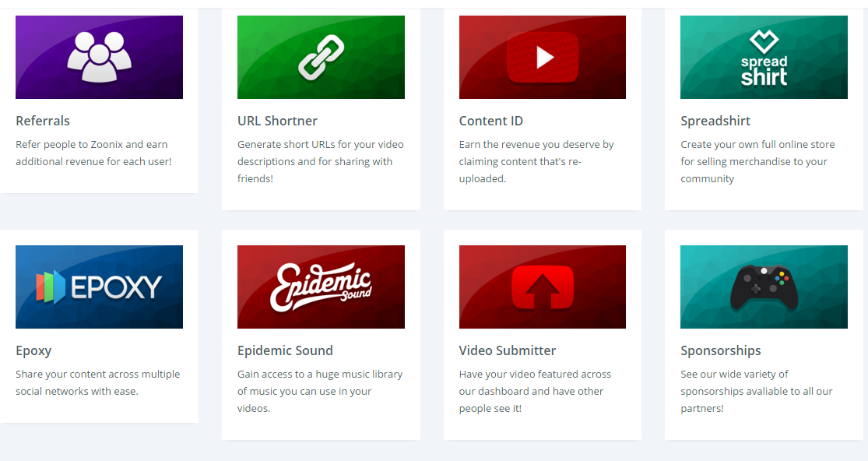Click the EPOXY logo banner
The image size is (868, 461).
99,287
